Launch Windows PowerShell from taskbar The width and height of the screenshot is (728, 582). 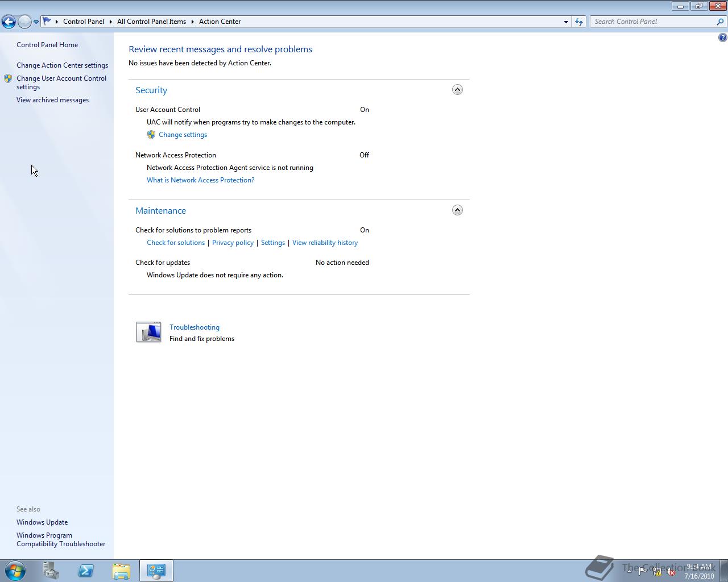pyautogui.click(x=86, y=571)
